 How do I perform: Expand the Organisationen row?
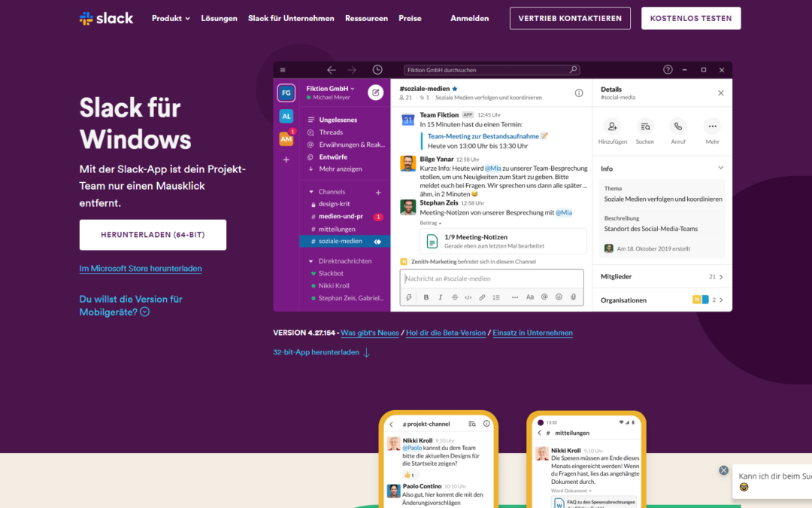pos(662,300)
